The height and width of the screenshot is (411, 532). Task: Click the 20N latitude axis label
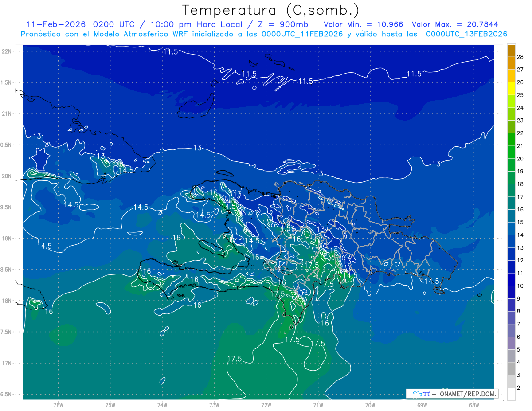tap(7, 176)
